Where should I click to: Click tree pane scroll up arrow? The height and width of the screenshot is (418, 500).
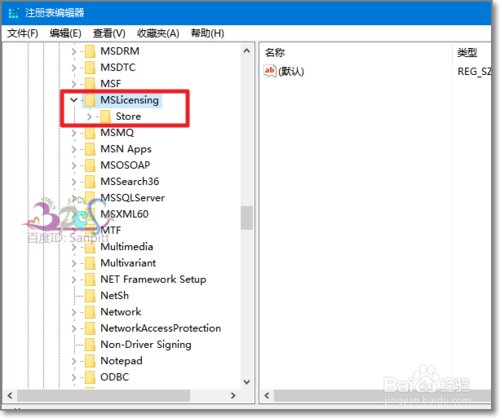(x=247, y=51)
